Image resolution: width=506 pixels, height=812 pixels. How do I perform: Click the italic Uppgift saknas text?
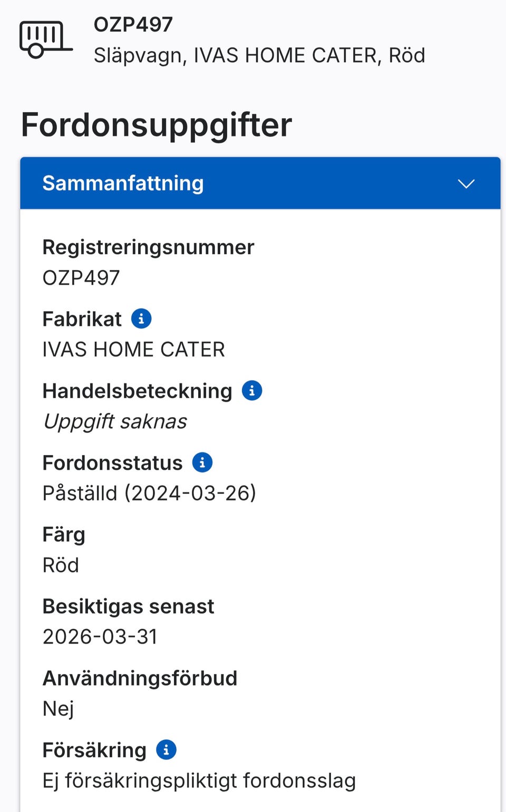click(x=115, y=421)
